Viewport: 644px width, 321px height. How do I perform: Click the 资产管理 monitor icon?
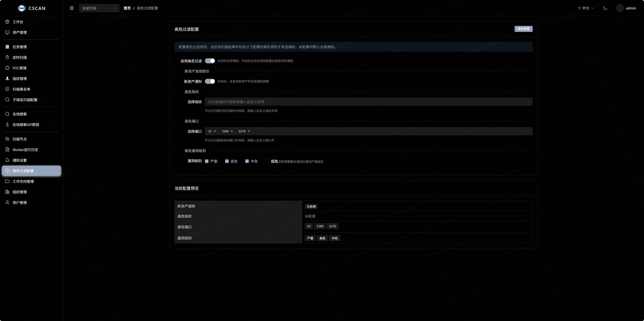coord(7,32)
